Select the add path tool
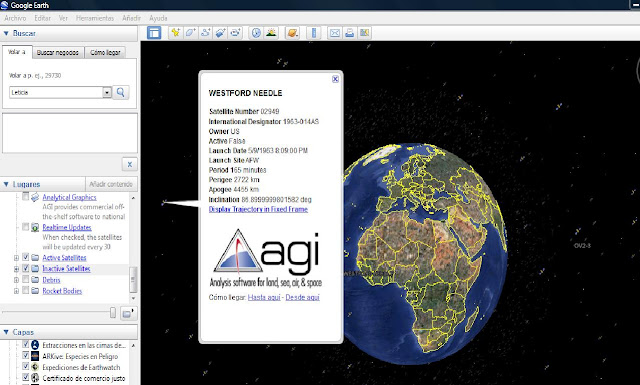Viewport: 640px width, 385px height. 205,33
